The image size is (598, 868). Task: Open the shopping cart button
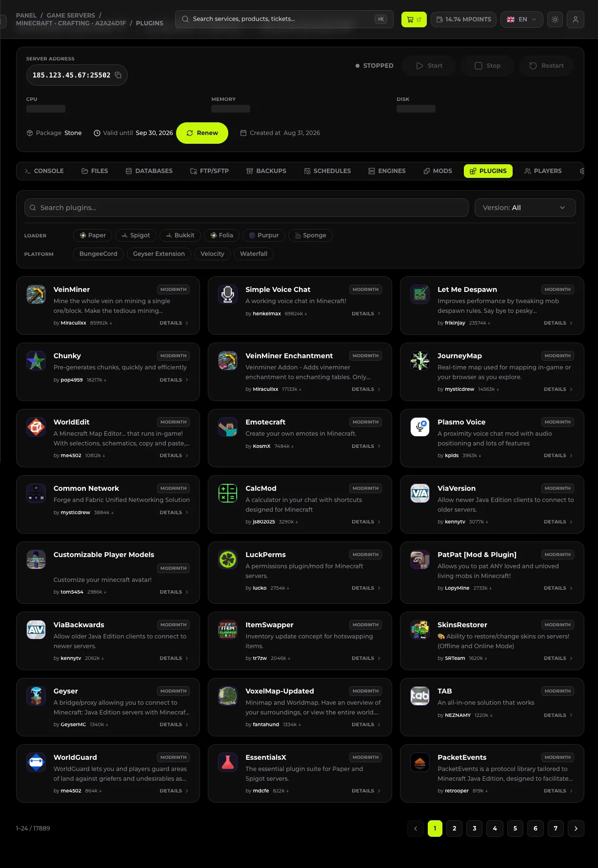pyautogui.click(x=414, y=19)
